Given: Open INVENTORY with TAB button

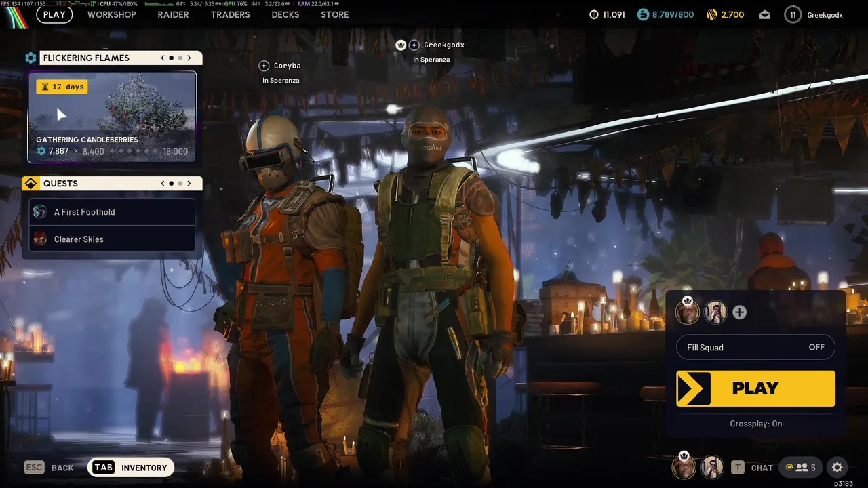Looking at the screenshot, I should pos(131,468).
